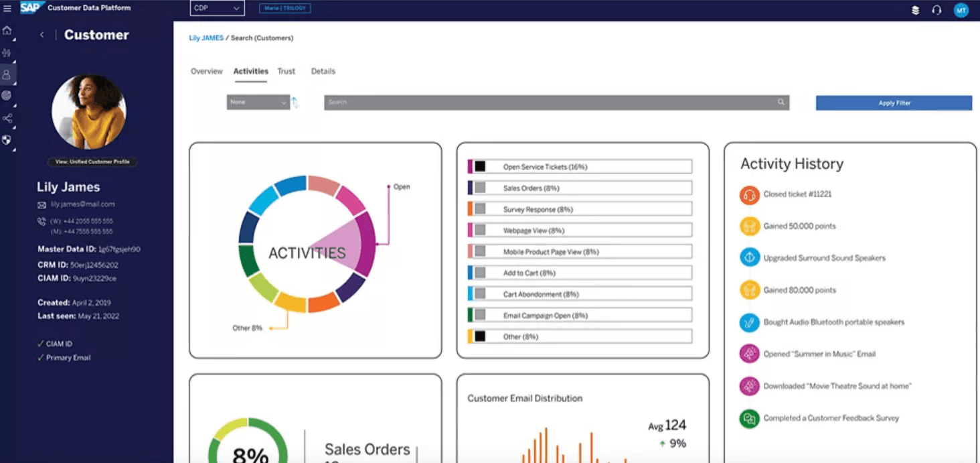Open the layers stack icon in top bar
Viewport: 980px width, 463px height.
point(915,10)
